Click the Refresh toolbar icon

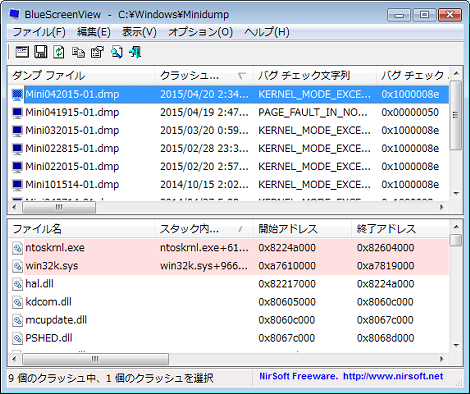click(x=59, y=52)
